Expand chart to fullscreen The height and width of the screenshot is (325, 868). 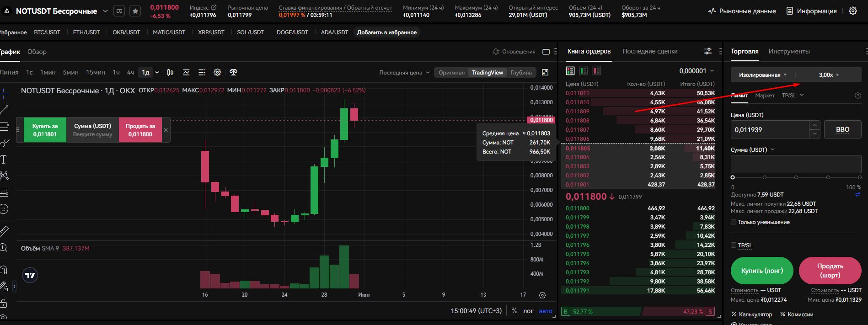545,72
